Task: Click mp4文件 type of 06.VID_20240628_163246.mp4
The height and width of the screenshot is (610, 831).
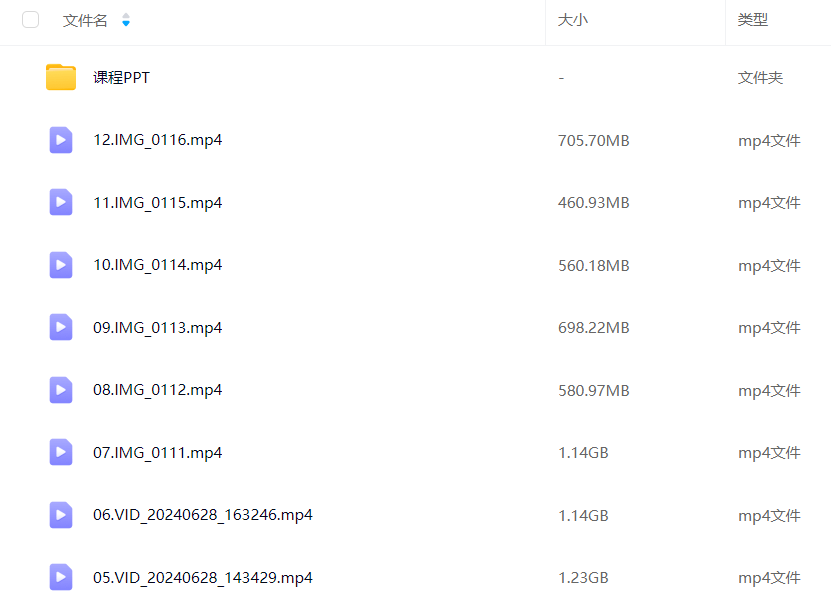Action: click(769, 516)
